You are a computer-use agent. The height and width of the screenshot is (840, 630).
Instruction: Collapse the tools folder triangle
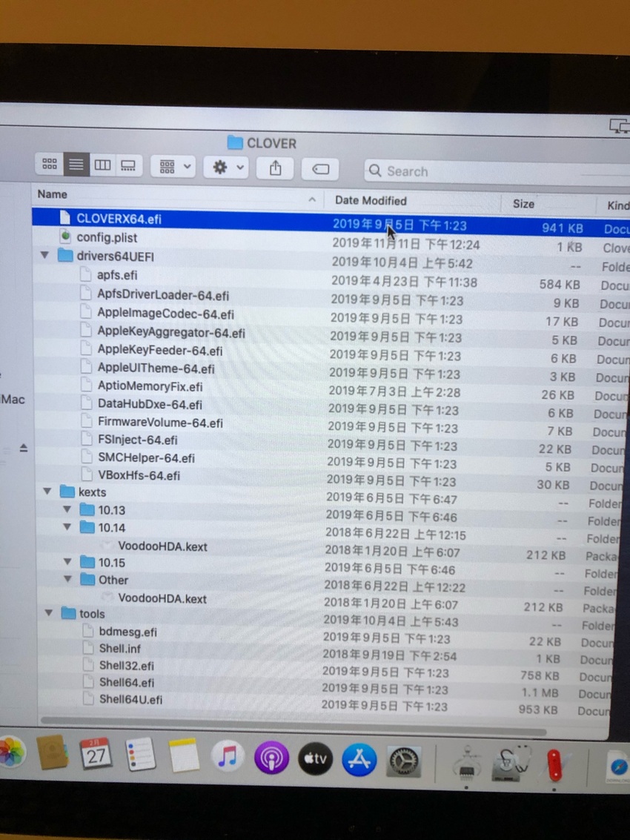[49, 612]
